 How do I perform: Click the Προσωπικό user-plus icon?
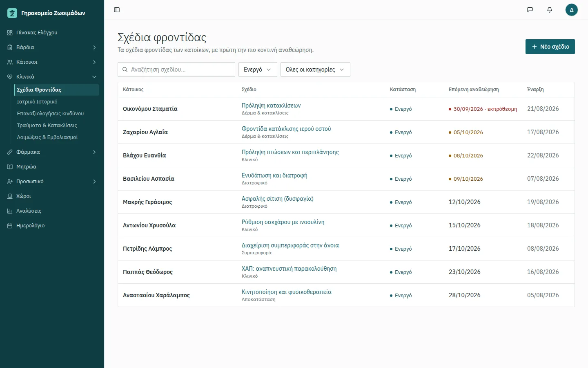(x=10, y=182)
